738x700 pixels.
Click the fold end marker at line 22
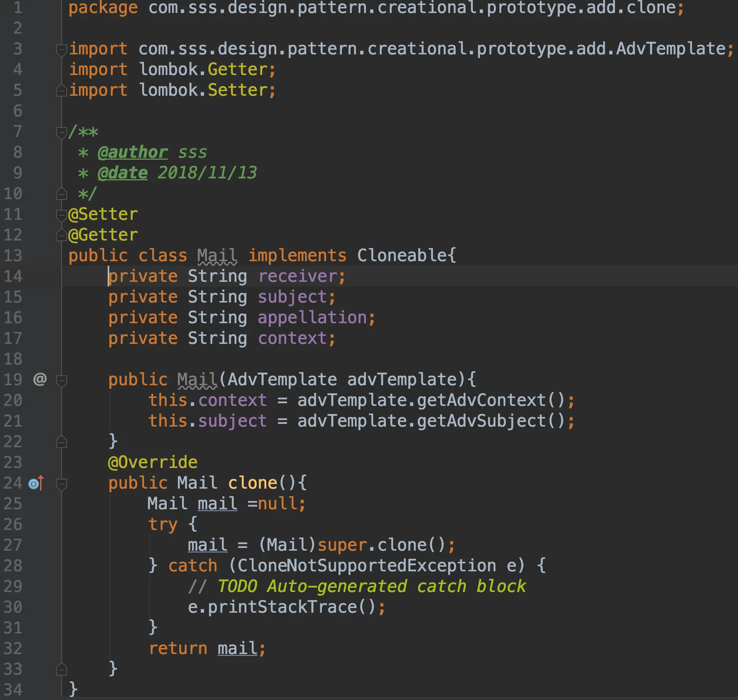pos(61,442)
